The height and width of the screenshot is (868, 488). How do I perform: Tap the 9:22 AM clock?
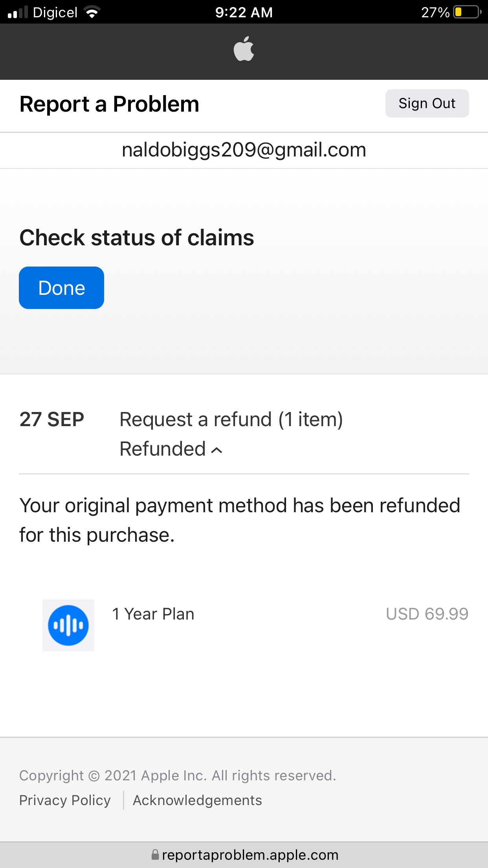[x=244, y=13]
